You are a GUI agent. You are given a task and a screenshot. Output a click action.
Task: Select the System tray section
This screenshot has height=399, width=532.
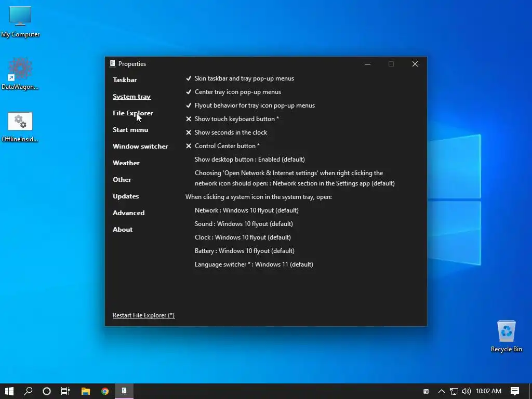pos(131,97)
